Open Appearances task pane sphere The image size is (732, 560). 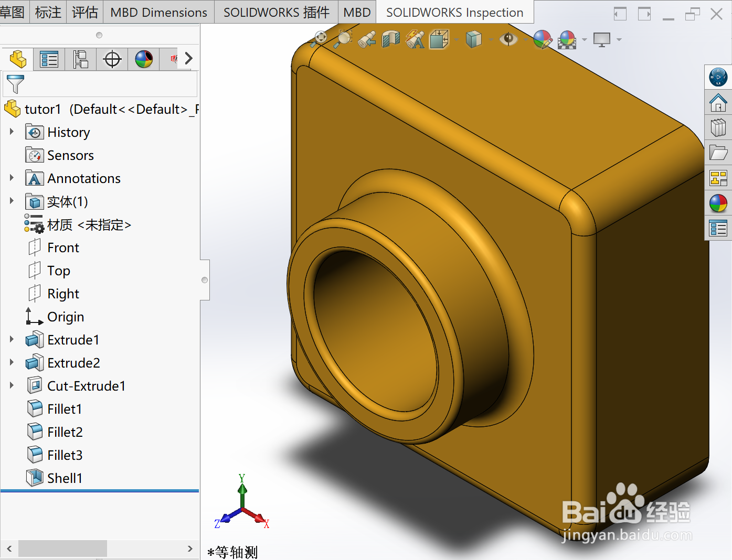718,203
